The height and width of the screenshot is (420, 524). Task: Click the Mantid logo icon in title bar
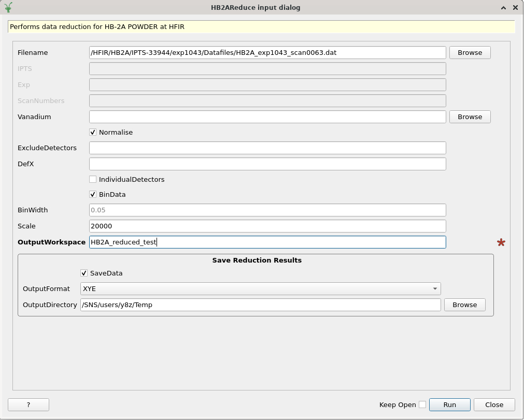point(8,7)
